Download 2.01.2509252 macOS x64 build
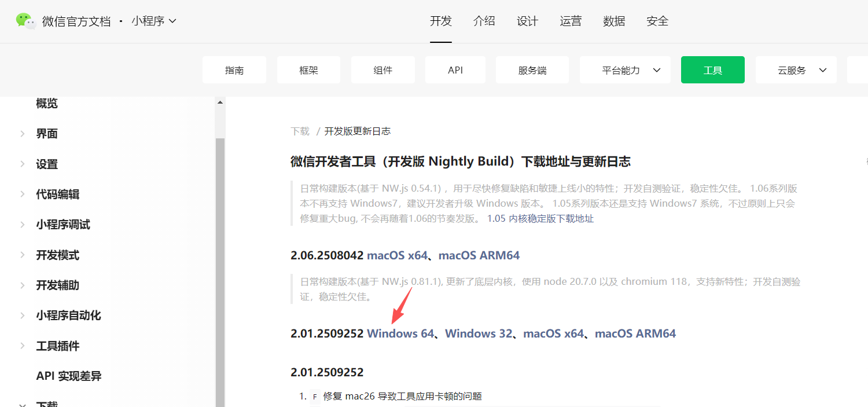 [554, 333]
